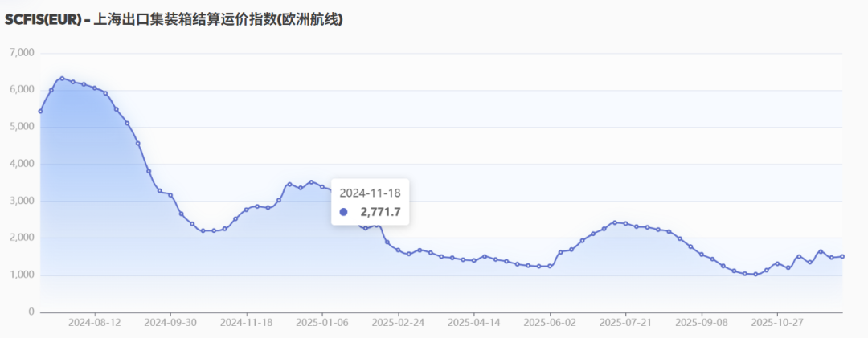Viewport: 868px width, 338px height.
Task: Select the 2025-07-21 x-axis date label
Action: [625, 322]
